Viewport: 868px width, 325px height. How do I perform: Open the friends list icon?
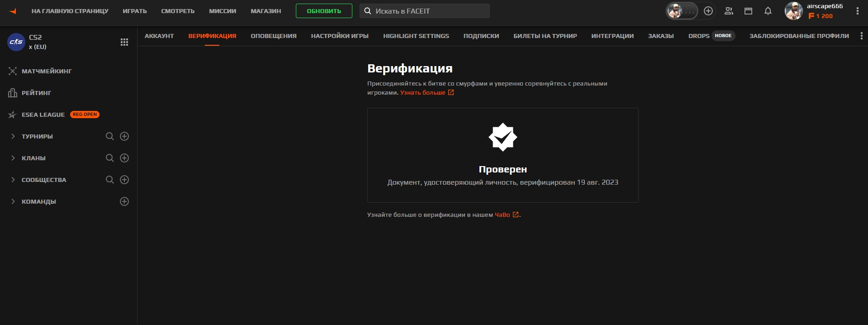pos(729,11)
